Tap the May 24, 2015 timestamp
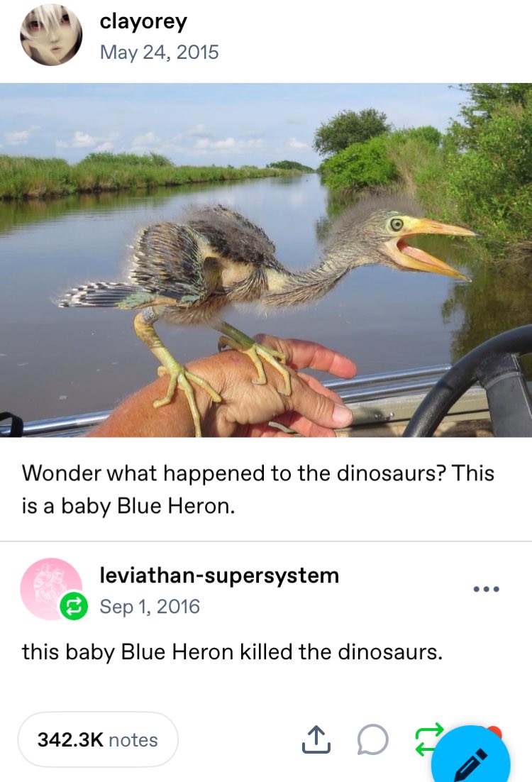Screen dimensions: 532x782 coord(159,53)
